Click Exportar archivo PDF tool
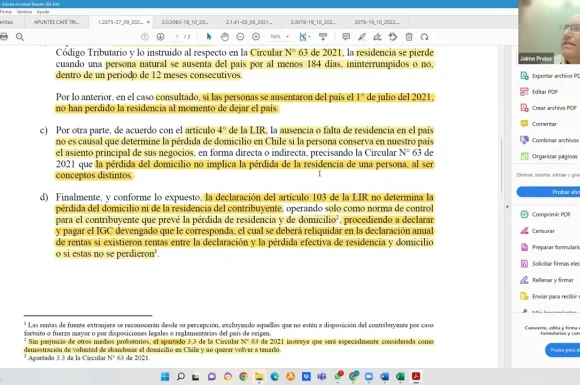The width and height of the screenshot is (580, 385). click(550, 76)
